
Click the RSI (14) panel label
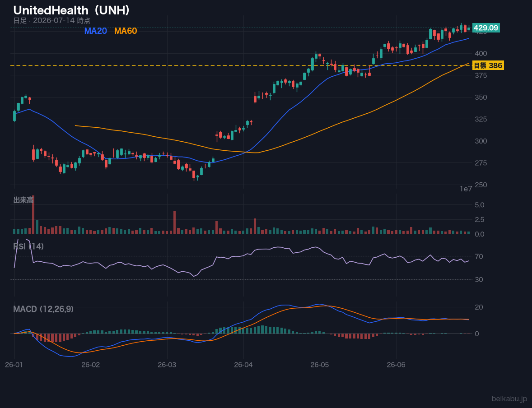[x=28, y=246]
